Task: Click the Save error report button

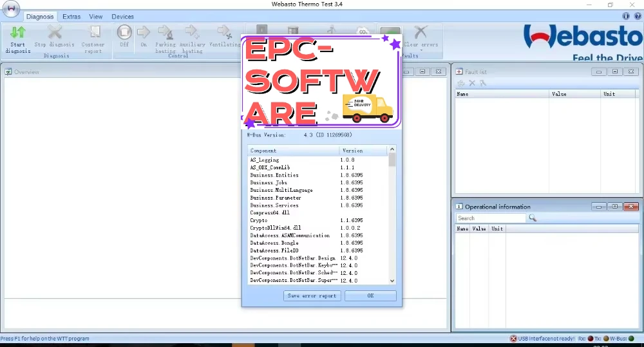Action: tap(312, 295)
